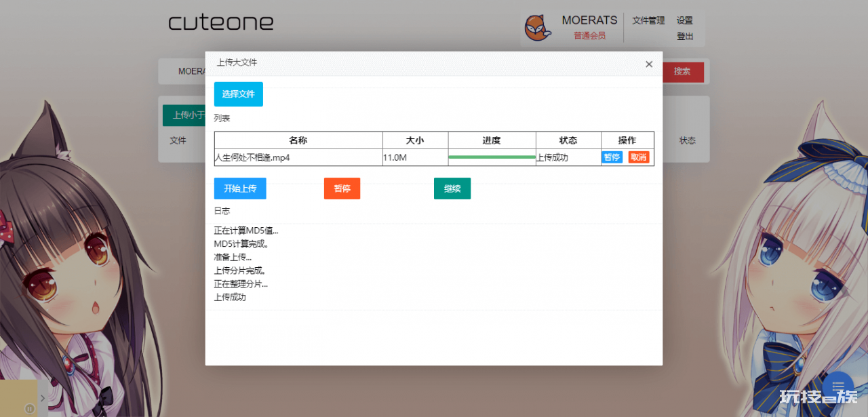Click the 上传大文件 dialog title

(237, 62)
